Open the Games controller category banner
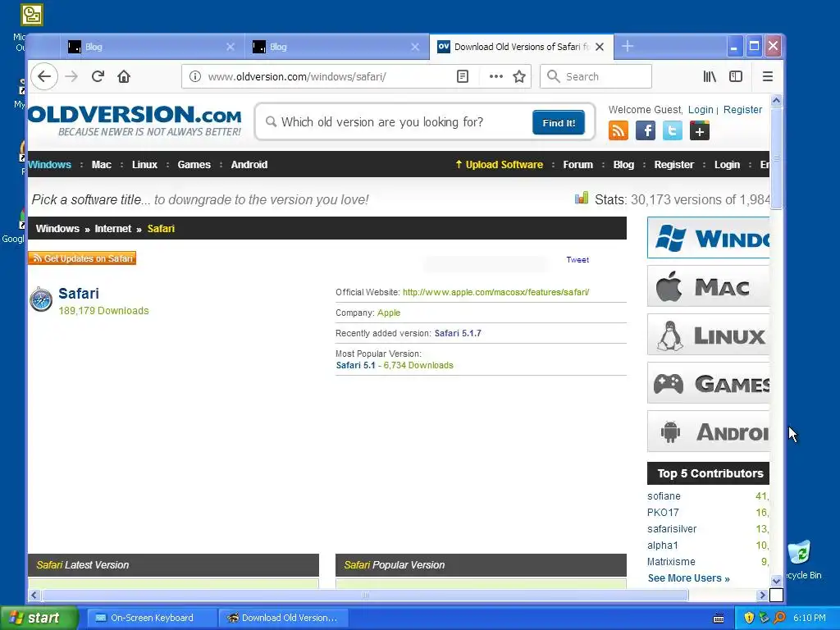 click(708, 383)
